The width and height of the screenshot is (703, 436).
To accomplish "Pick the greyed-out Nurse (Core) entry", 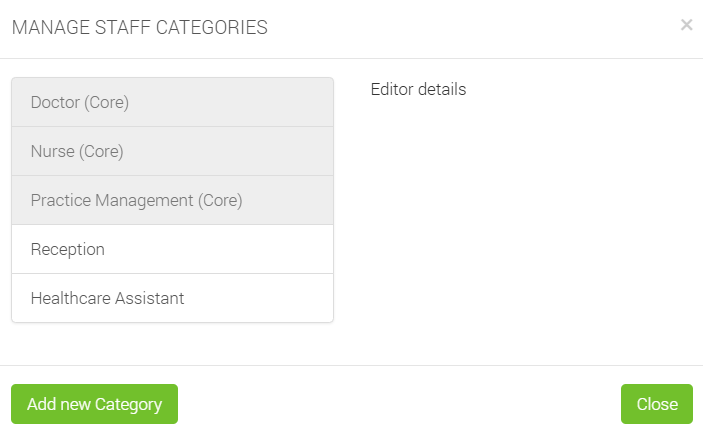I will 172,151.
